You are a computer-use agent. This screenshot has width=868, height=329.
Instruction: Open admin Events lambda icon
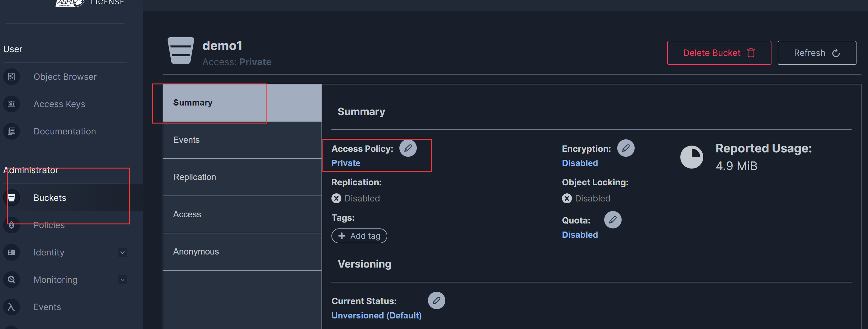[11, 307]
